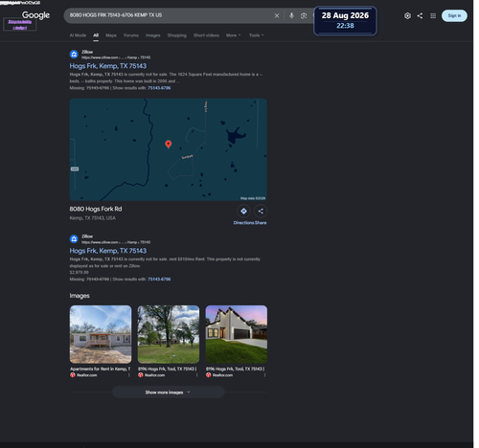Open first Zillow Hogs Frk, Kemp result
This screenshot has width=479, height=448.
click(108, 66)
